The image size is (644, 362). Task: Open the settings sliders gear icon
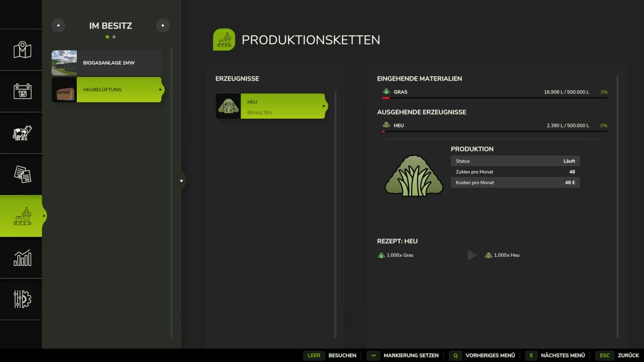point(22,299)
